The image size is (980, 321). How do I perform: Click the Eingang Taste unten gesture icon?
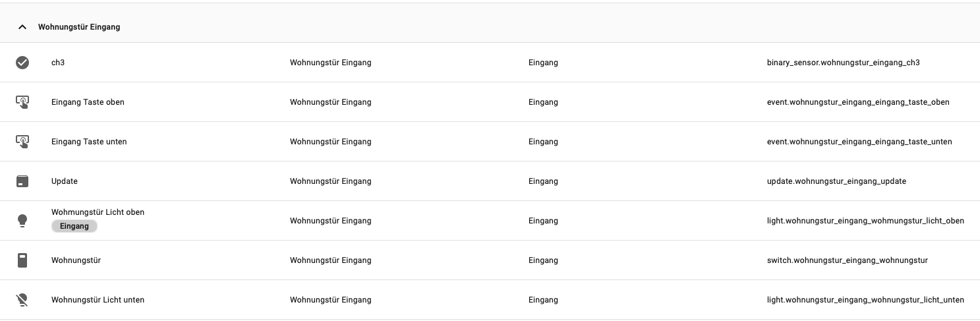(x=22, y=142)
